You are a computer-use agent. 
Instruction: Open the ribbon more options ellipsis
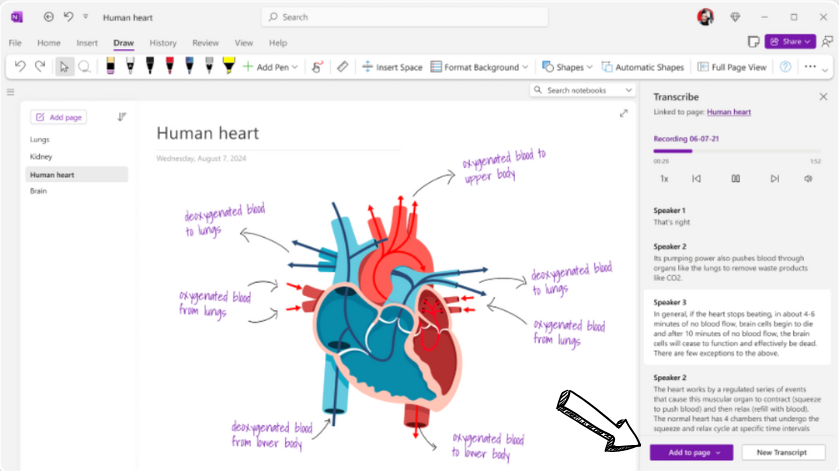tap(810, 67)
